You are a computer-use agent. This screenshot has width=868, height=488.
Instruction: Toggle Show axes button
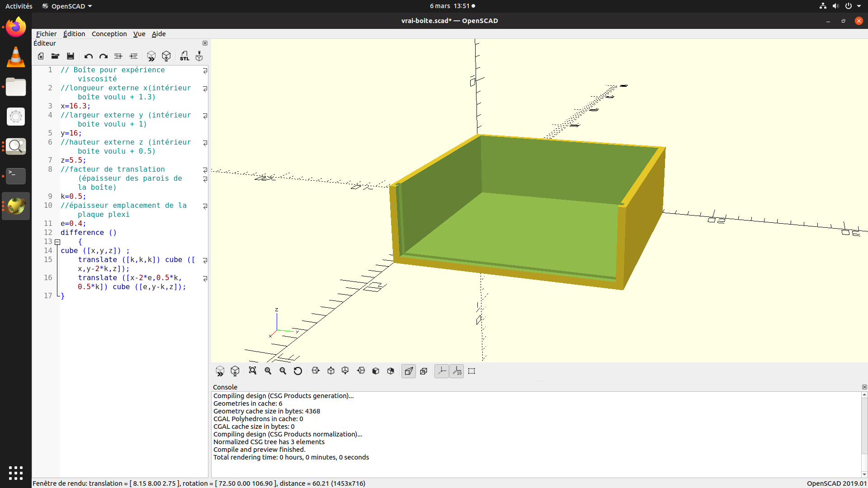point(442,371)
